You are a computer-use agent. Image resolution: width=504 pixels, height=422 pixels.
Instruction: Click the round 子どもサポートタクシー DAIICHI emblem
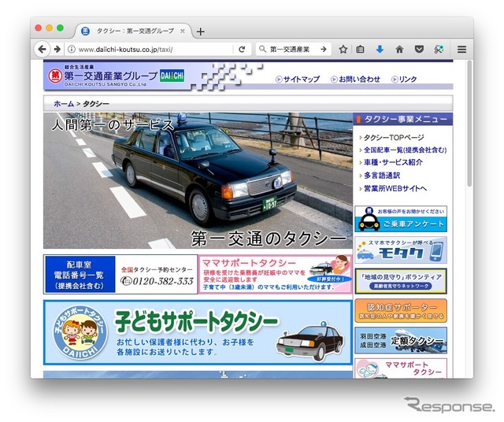point(80,332)
